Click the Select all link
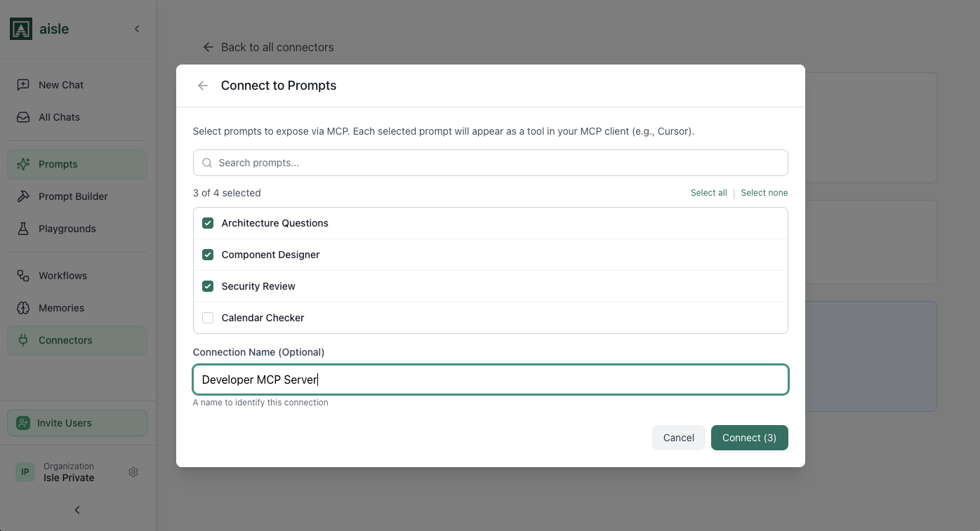Image resolution: width=980 pixels, height=531 pixels. point(708,192)
